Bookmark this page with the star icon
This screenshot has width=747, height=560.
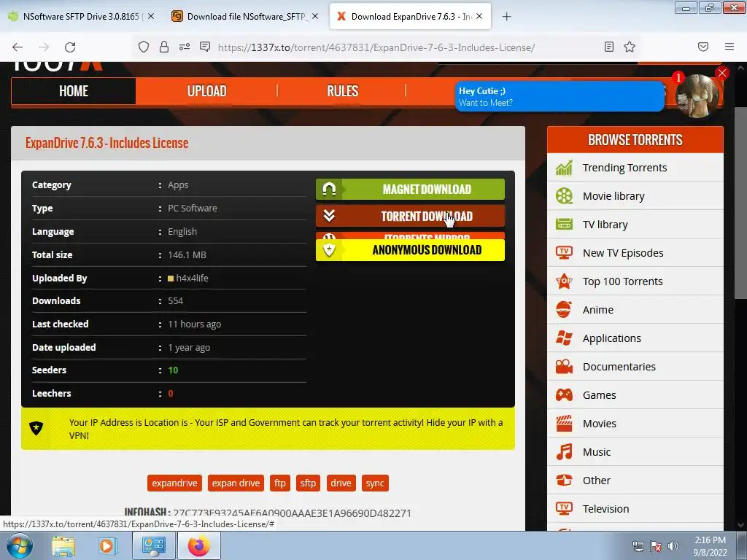pyautogui.click(x=630, y=47)
